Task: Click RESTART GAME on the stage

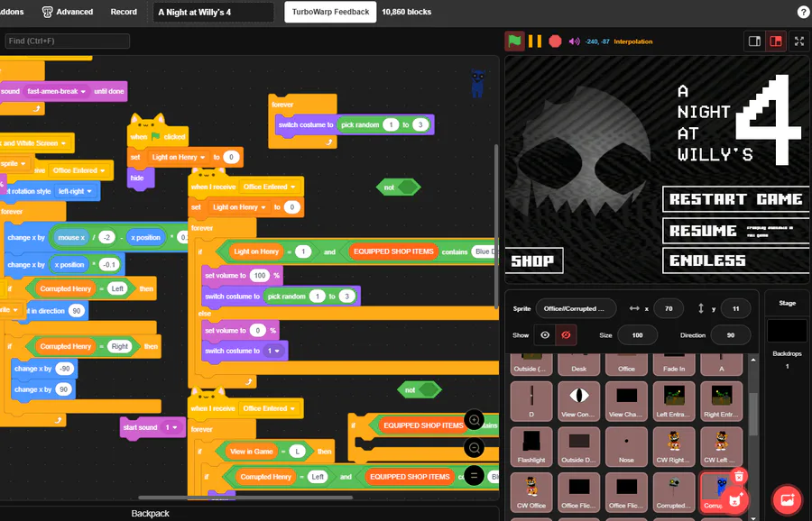Action: [x=735, y=199]
